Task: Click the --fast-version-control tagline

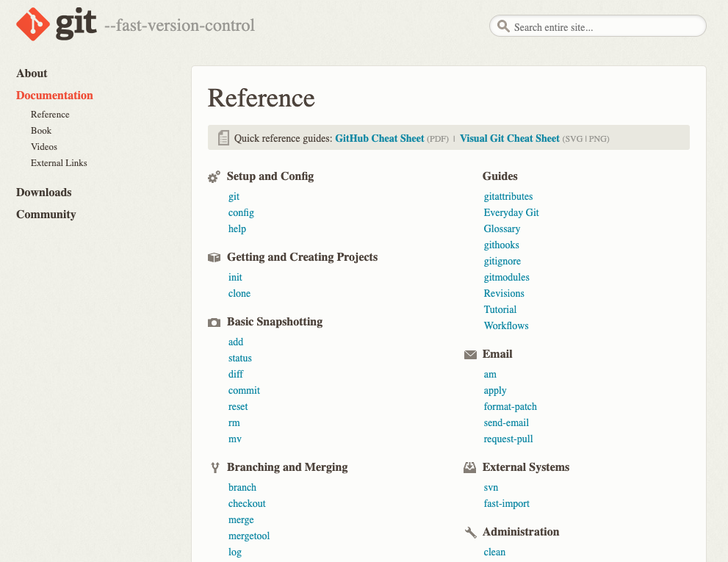Action: coord(180,25)
